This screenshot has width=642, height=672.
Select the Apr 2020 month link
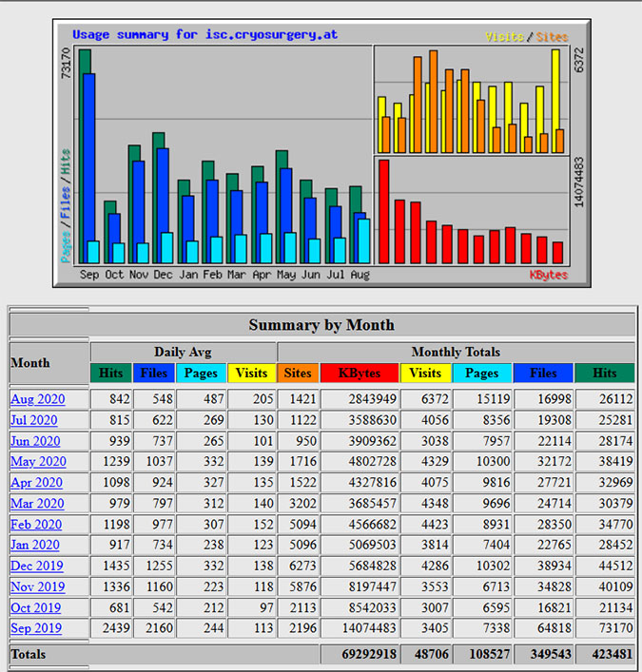pos(37,483)
